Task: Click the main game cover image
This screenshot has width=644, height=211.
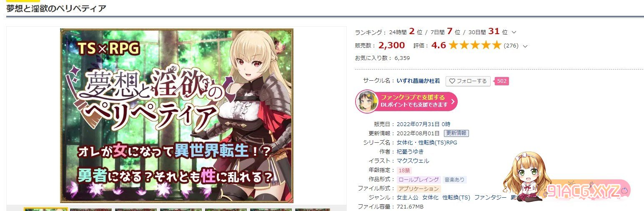Action: point(176,116)
